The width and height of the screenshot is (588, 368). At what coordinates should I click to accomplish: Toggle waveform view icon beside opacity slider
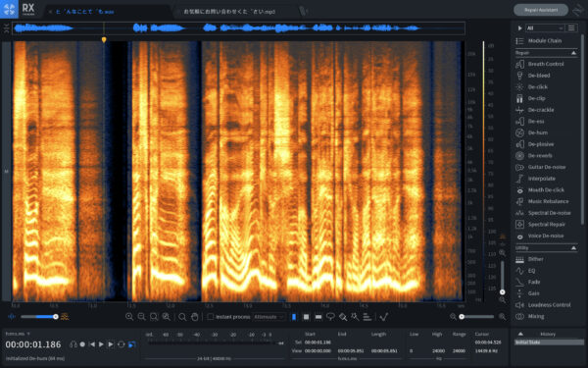click(x=12, y=317)
